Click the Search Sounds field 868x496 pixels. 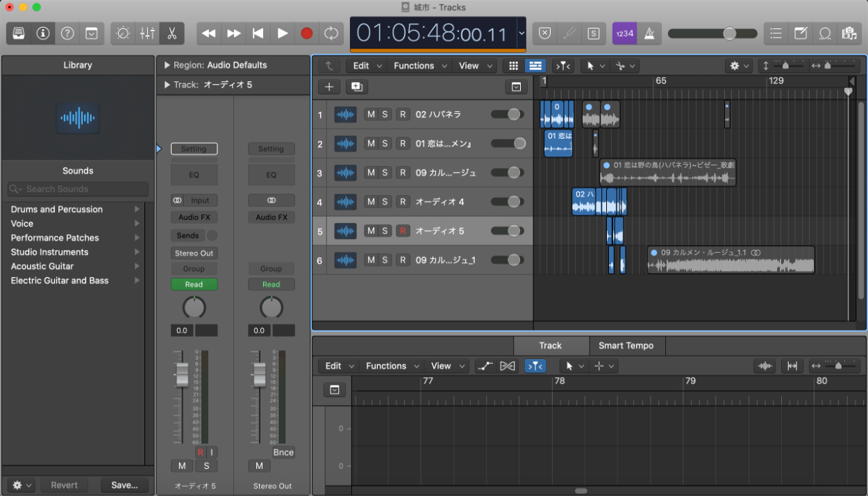tap(78, 189)
